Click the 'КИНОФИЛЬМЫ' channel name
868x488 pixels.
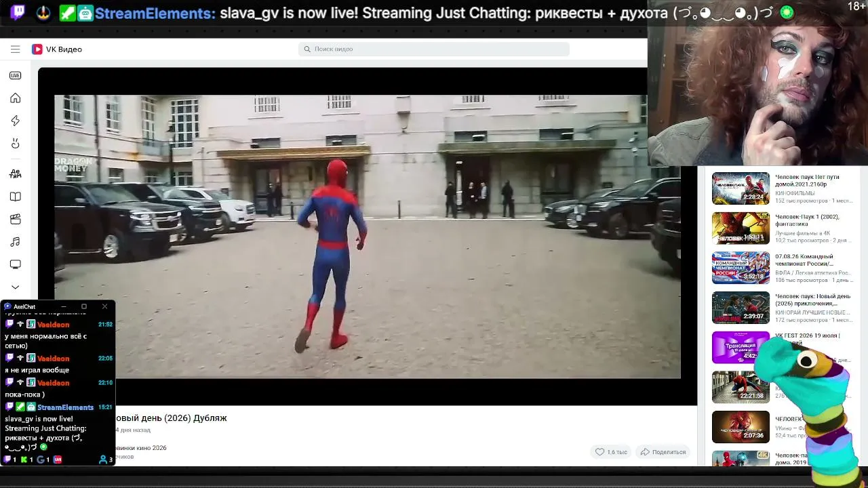pos(795,193)
